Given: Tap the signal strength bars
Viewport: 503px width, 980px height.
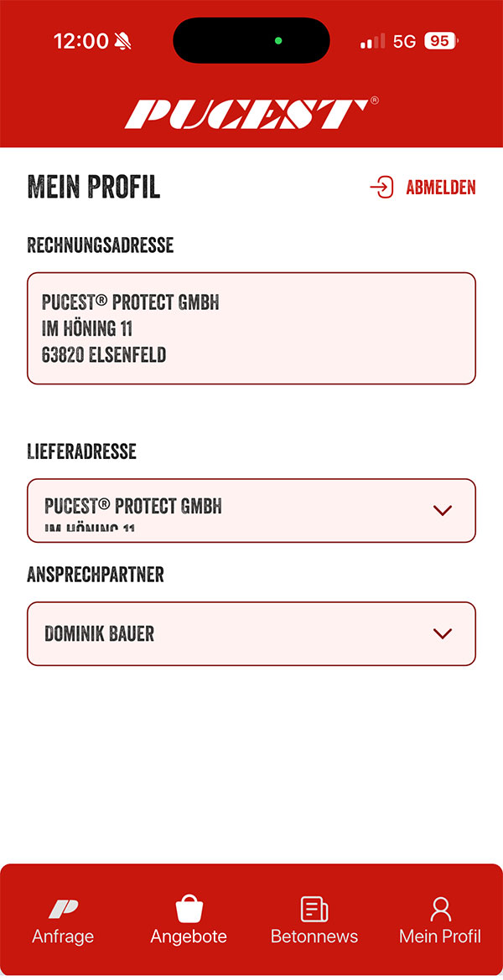Looking at the screenshot, I should point(373,42).
